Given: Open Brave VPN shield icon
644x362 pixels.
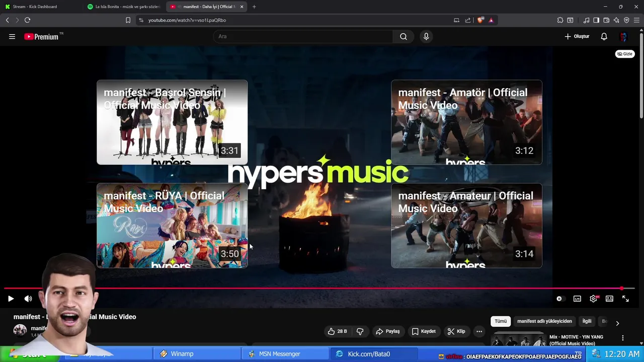Looking at the screenshot, I should (x=626, y=20).
